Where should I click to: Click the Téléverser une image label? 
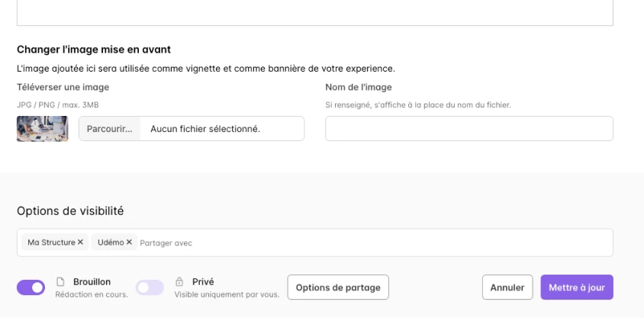(63, 87)
